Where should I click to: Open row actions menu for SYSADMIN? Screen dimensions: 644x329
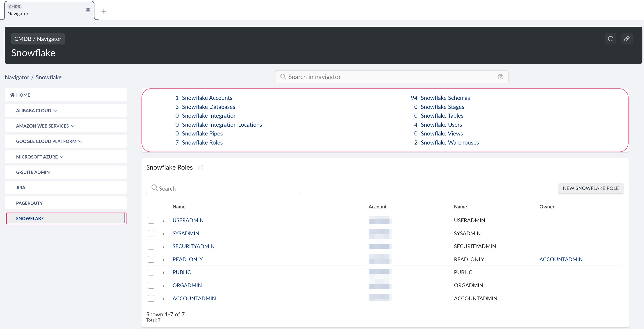[163, 233]
